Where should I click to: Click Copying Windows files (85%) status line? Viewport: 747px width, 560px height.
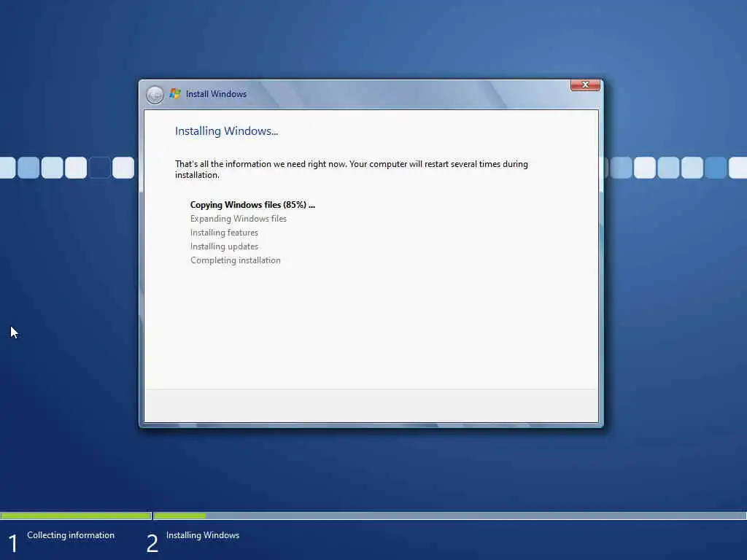click(252, 205)
